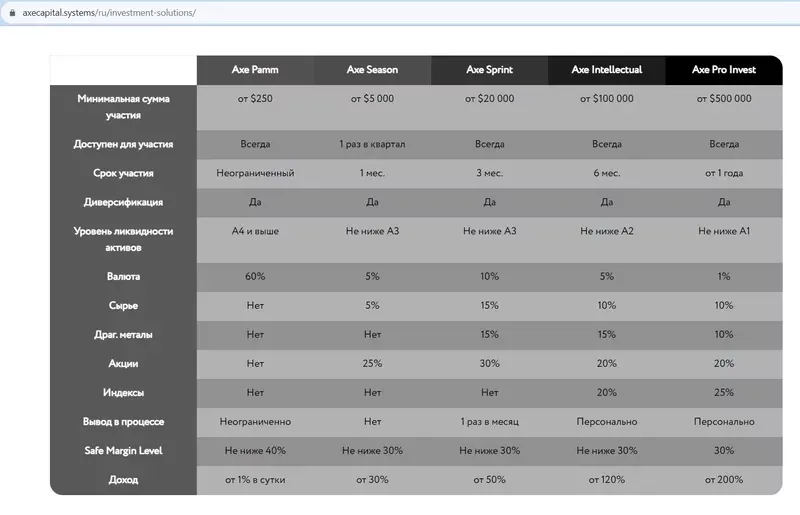The height and width of the screenshot is (515, 800).
Task: Click the Не ниже 40% margin cell
Action: pos(255,451)
